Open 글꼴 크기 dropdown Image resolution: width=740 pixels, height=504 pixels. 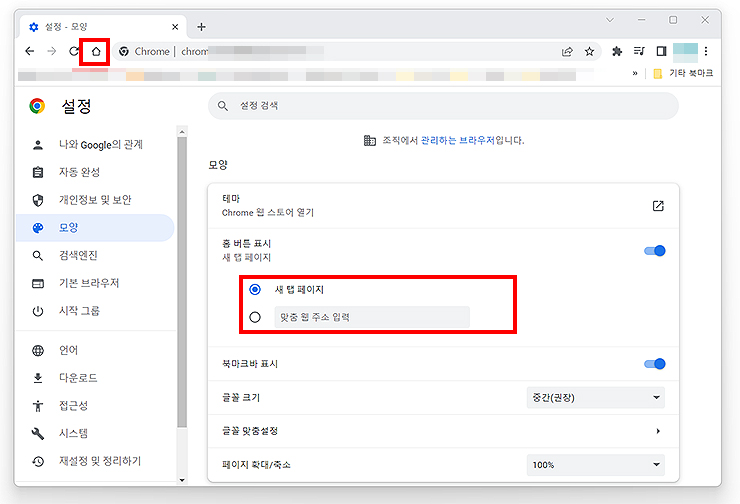pyautogui.click(x=596, y=397)
